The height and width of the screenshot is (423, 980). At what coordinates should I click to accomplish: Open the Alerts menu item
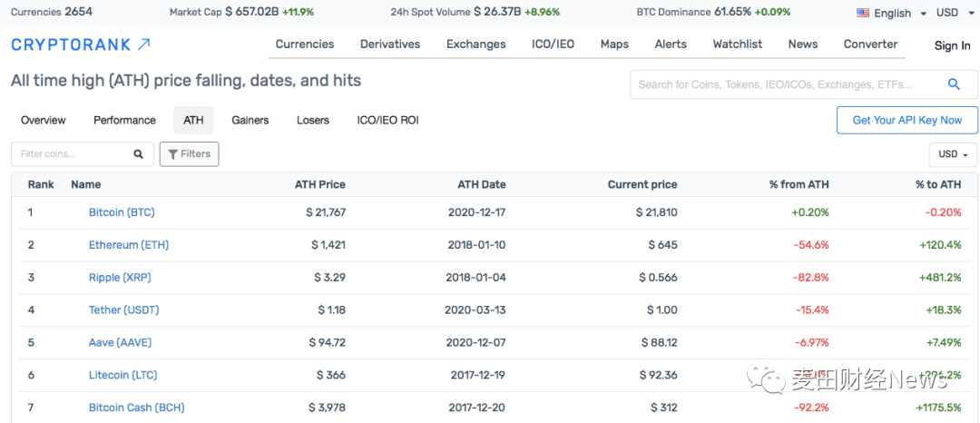click(x=671, y=44)
